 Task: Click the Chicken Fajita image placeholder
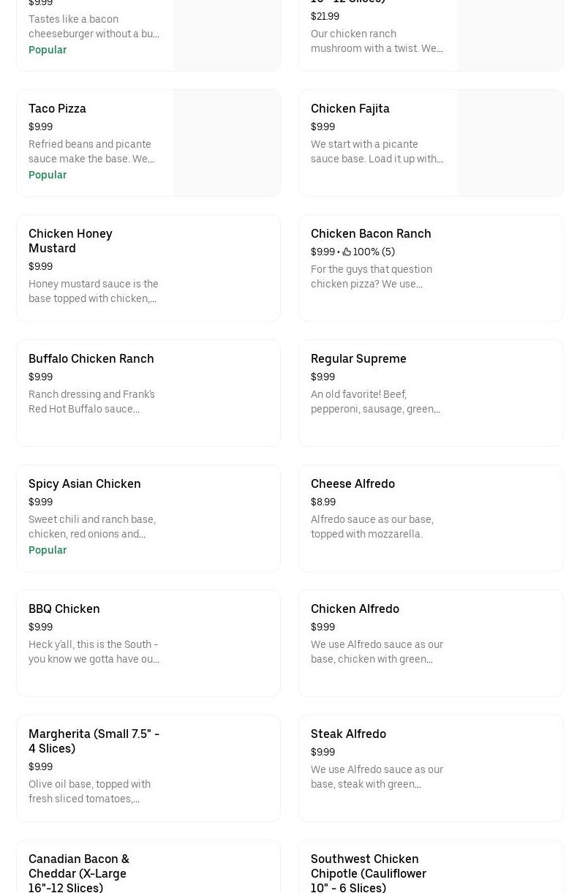click(510, 143)
